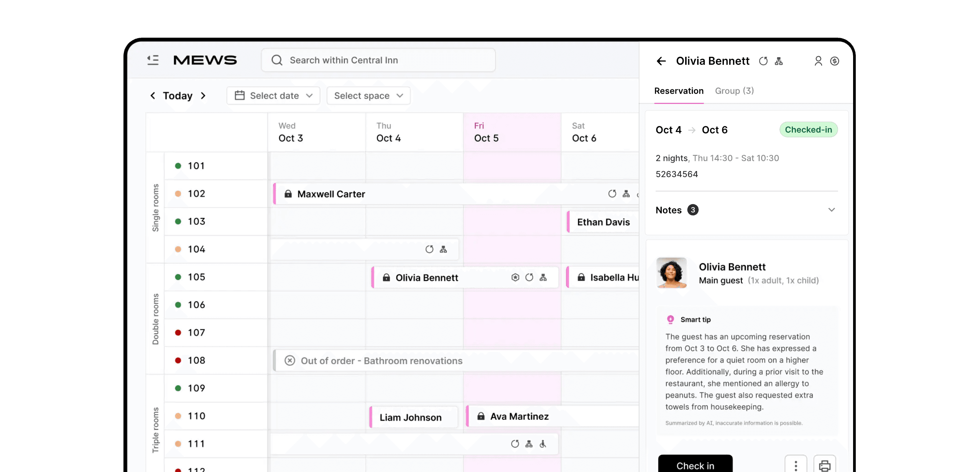Expand the Notes section chevron
This screenshot has height=472, width=980.
tap(831, 210)
